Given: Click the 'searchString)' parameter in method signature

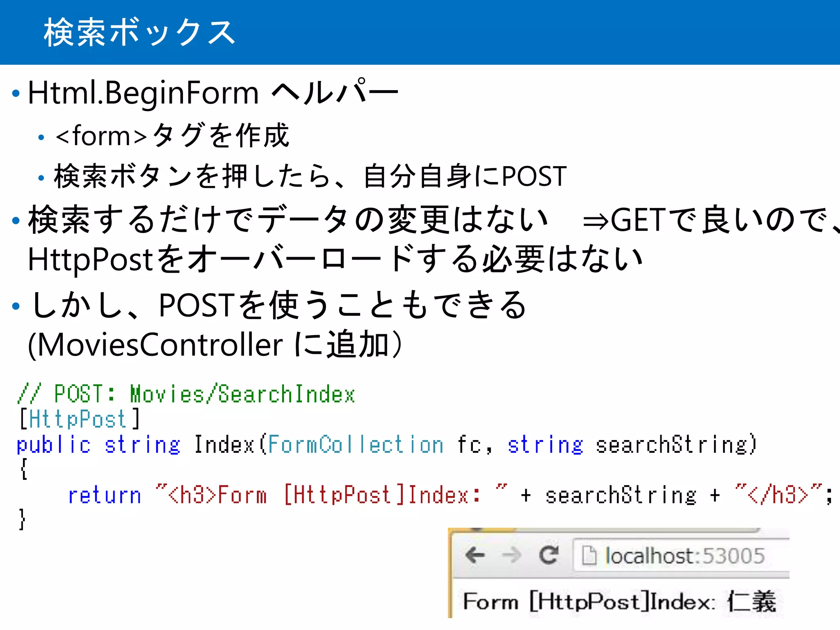Looking at the screenshot, I should 676,445.
